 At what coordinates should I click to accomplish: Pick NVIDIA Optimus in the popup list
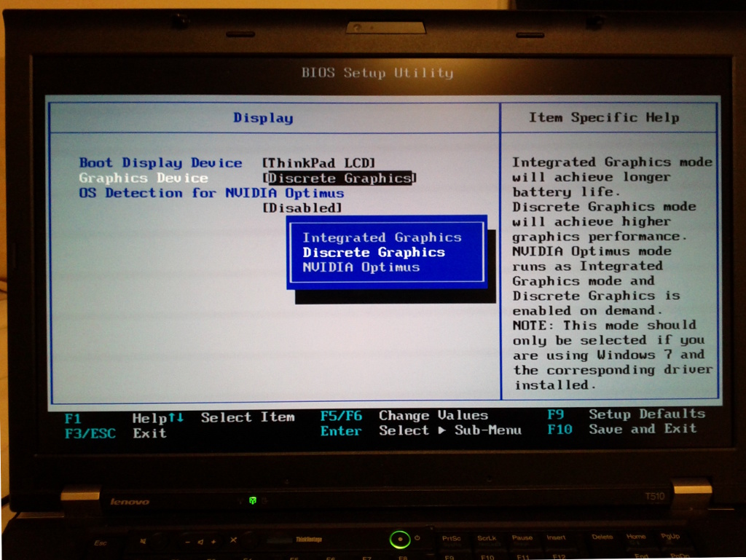[361, 267]
